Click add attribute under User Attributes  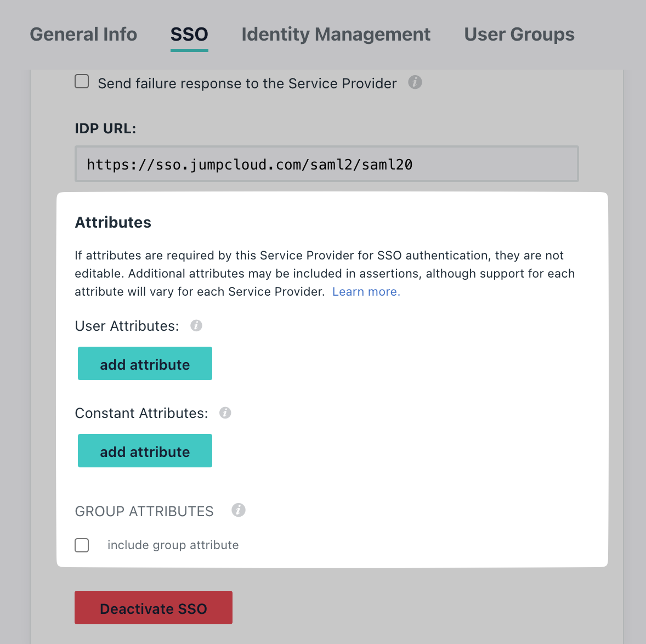pos(145,363)
